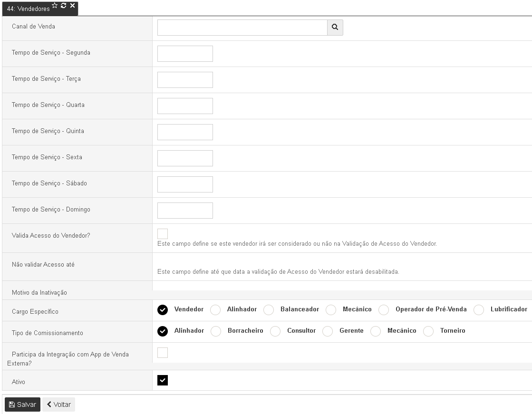Click the 'Ativo' label text
Image resolution: width=532 pixels, height=414 pixels.
[x=19, y=382]
